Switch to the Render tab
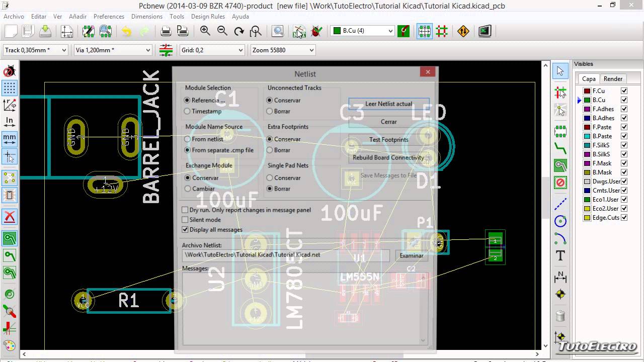Viewport: 644px width, 362px height. 613,78
